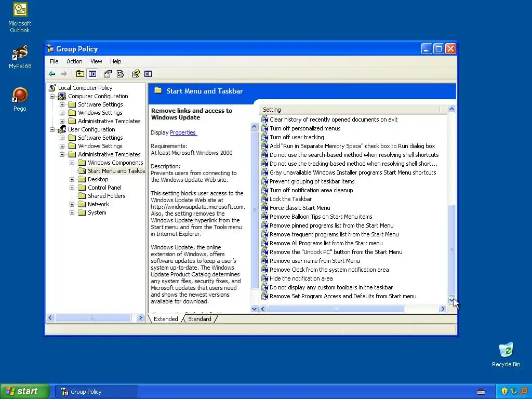
Task: Click the Group Policy title bar icon
Action: (50, 48)
